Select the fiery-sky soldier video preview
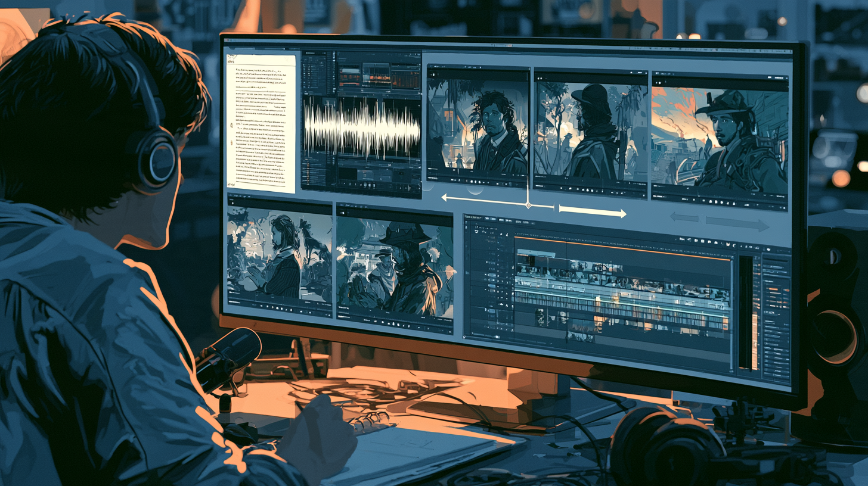 [720, 140]
